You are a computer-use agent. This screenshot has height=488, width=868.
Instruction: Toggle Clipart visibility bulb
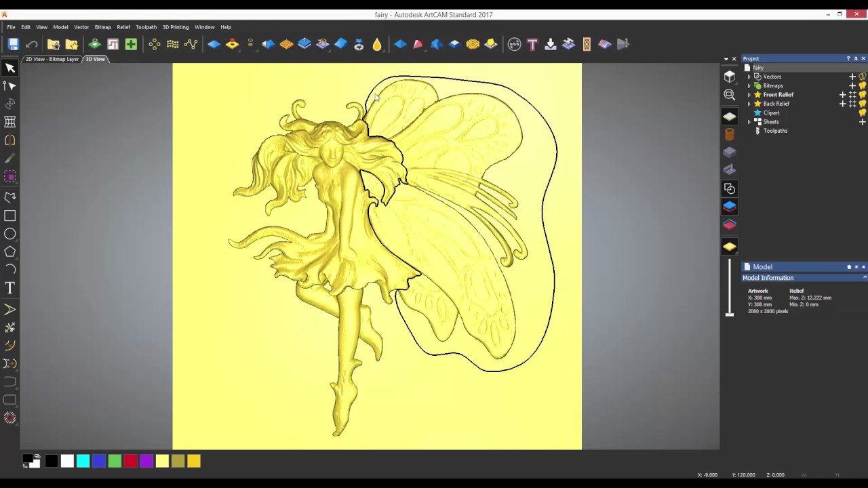pyautogui.click(x=863, y=113)
